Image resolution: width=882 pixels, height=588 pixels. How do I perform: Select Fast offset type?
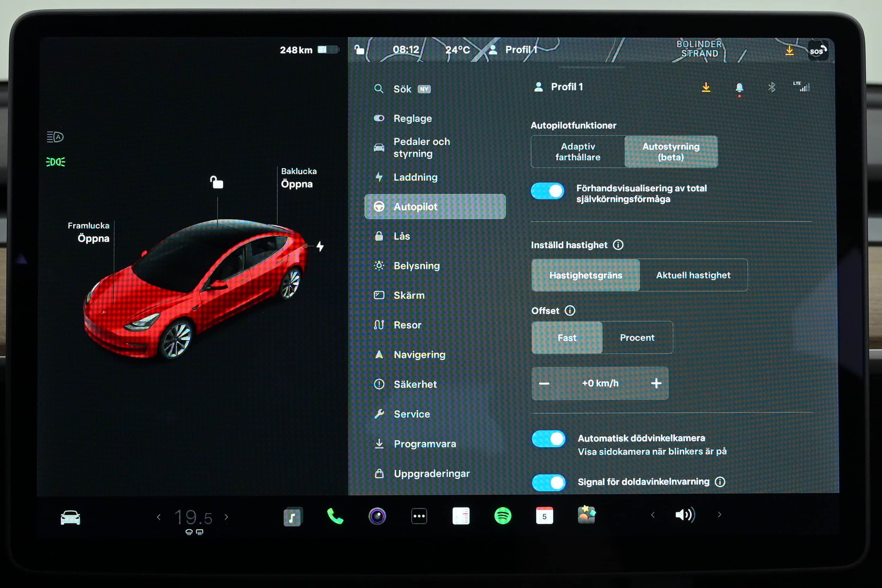pyautogui.click(x=567, y=338)
